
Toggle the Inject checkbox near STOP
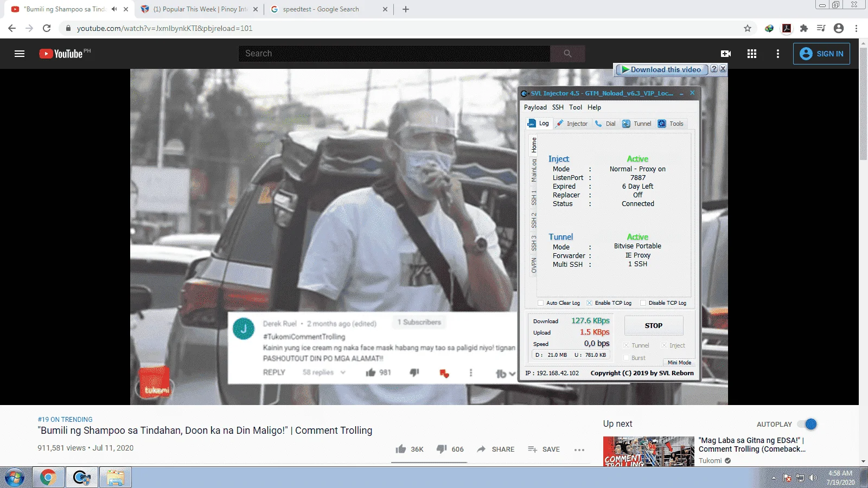[664, 345]
